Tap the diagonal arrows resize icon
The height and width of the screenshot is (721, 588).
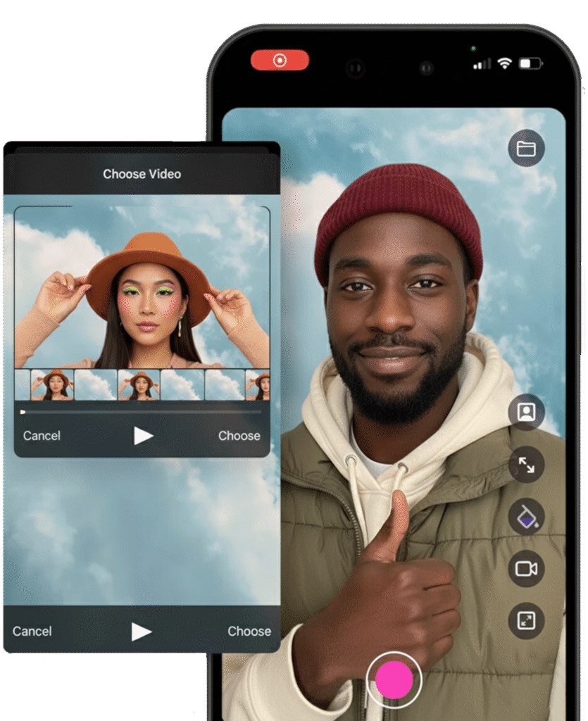click(526, 464)
